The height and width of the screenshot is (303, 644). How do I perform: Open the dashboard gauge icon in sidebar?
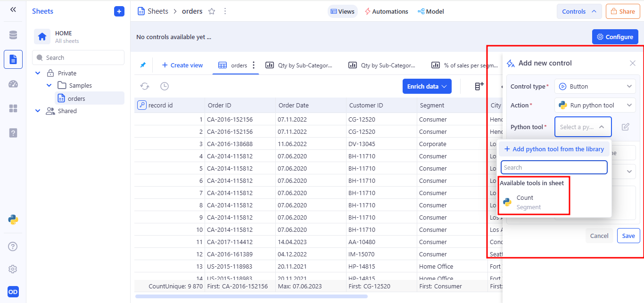pos(13,84)
